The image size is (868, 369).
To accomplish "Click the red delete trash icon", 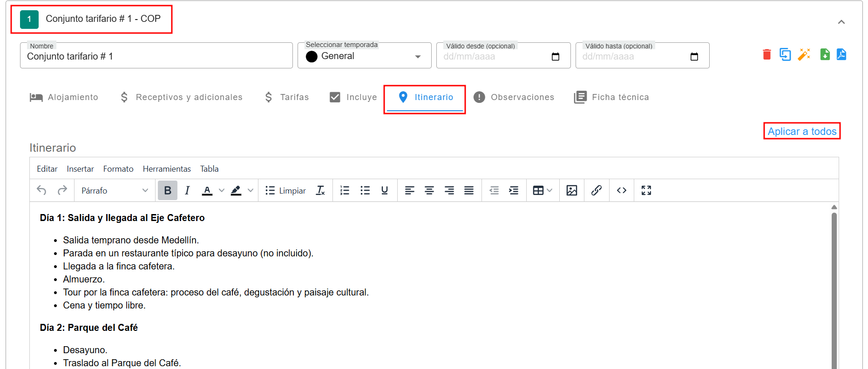I will (766, 54).
